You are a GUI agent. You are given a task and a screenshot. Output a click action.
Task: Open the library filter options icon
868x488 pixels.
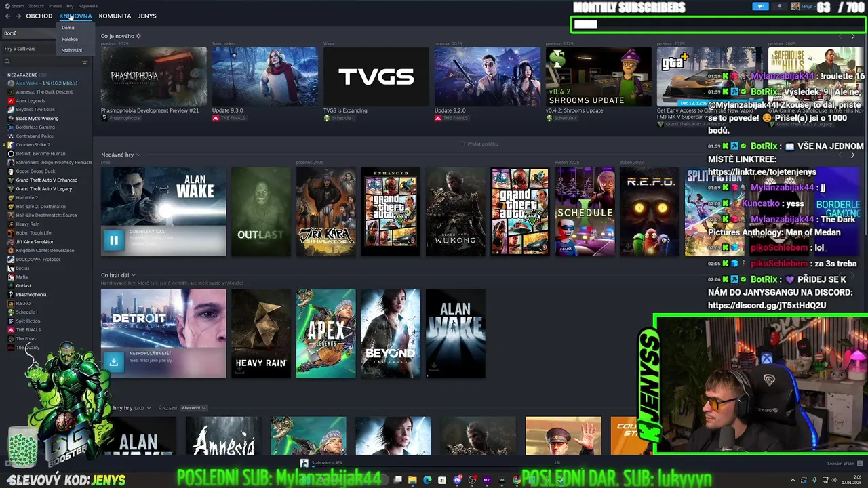coord(85,62)
